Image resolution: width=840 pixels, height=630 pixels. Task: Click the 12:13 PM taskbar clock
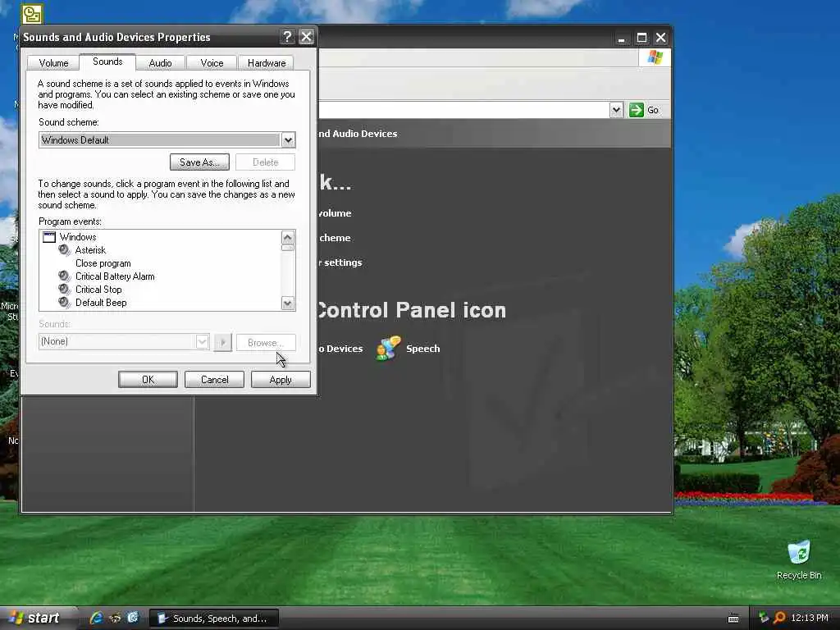coord(810,619)
